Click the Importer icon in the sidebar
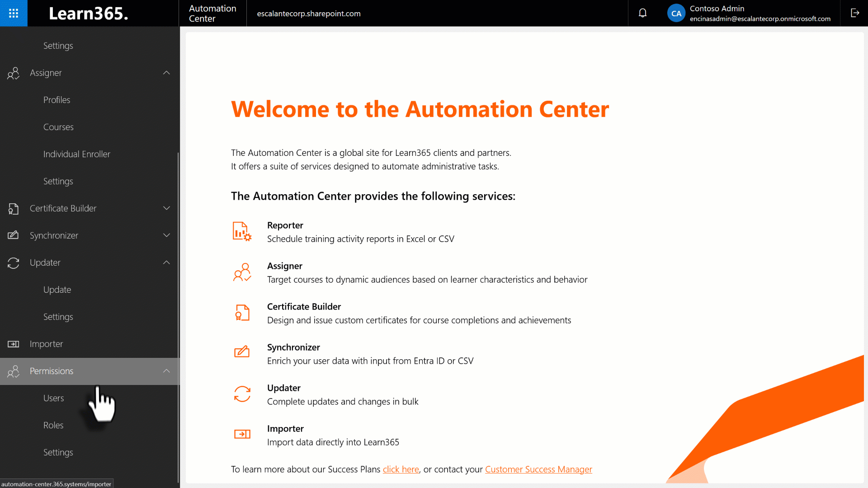868x488 pixels. 14,344
